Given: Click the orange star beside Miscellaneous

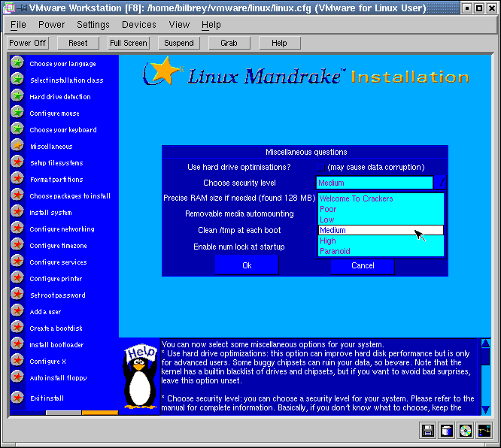Looking at the screenshot, I should pyautogui.click(x=17, y=146).
